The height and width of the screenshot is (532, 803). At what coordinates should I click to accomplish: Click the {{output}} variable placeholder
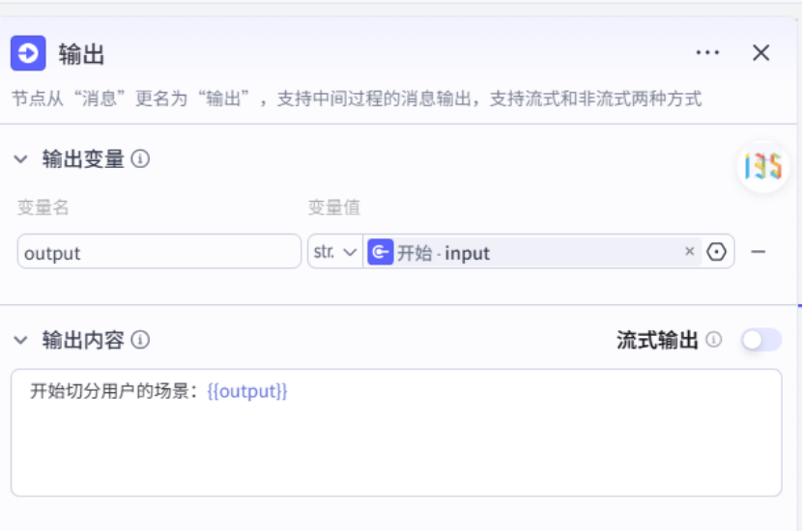pyautogui.click(x=246, y=391)
